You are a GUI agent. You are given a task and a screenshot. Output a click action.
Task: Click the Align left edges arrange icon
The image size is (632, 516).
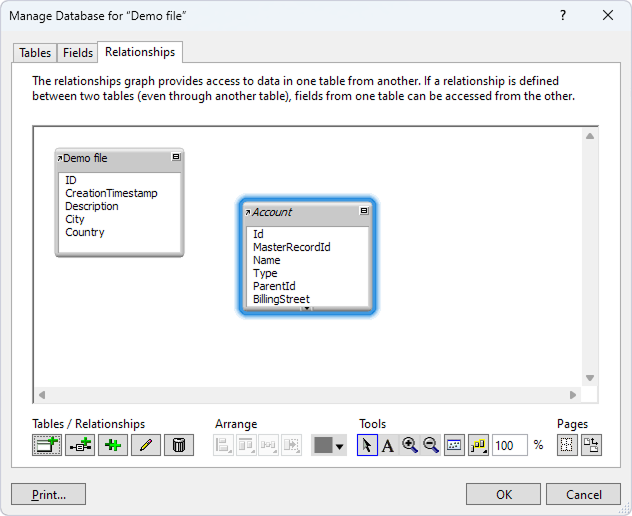tap(223, 445)
